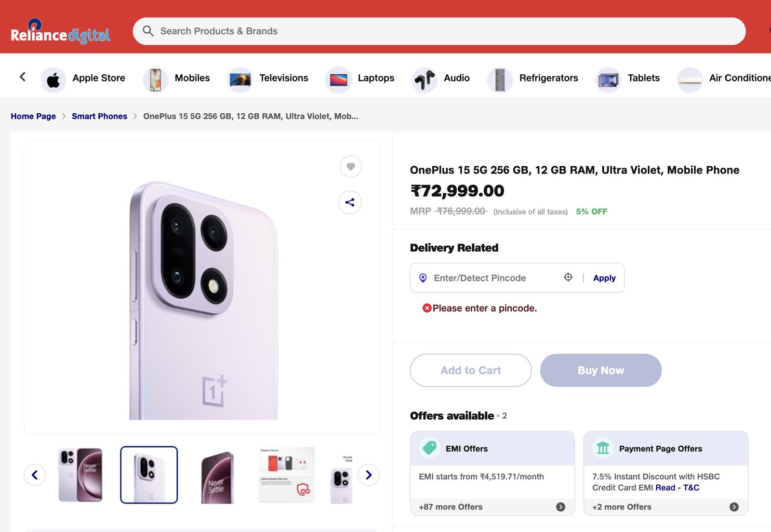This screenshot has height=532, width=771.
Task: Click the share icon on product image
Action: [350, 202]
